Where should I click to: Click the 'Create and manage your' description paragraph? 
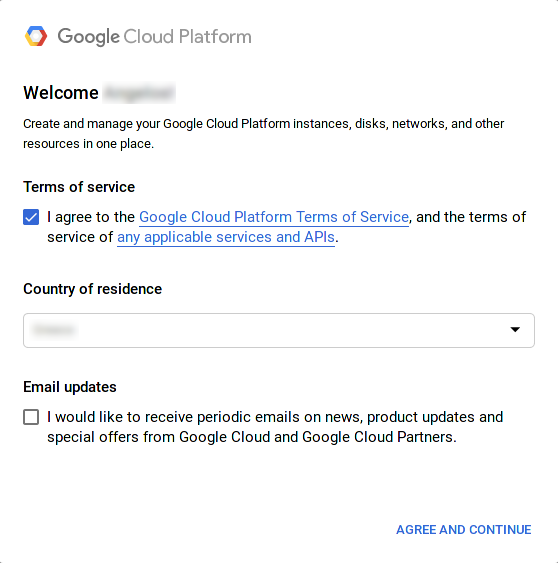coord(264,134)
